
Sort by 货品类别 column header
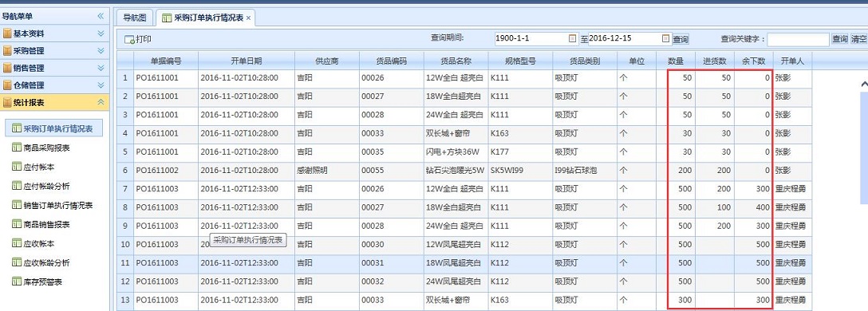pyautogui.click(x=585, y=61)
